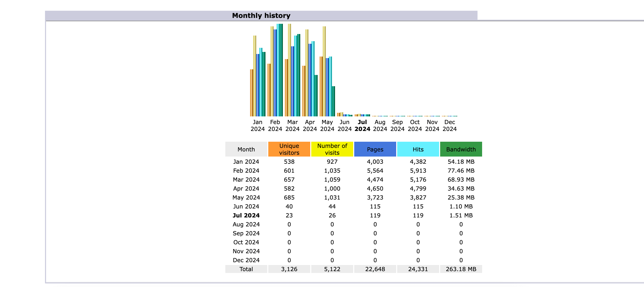Click the Jun 2024 chart label
644x287 pixels.
coord(345,126)
